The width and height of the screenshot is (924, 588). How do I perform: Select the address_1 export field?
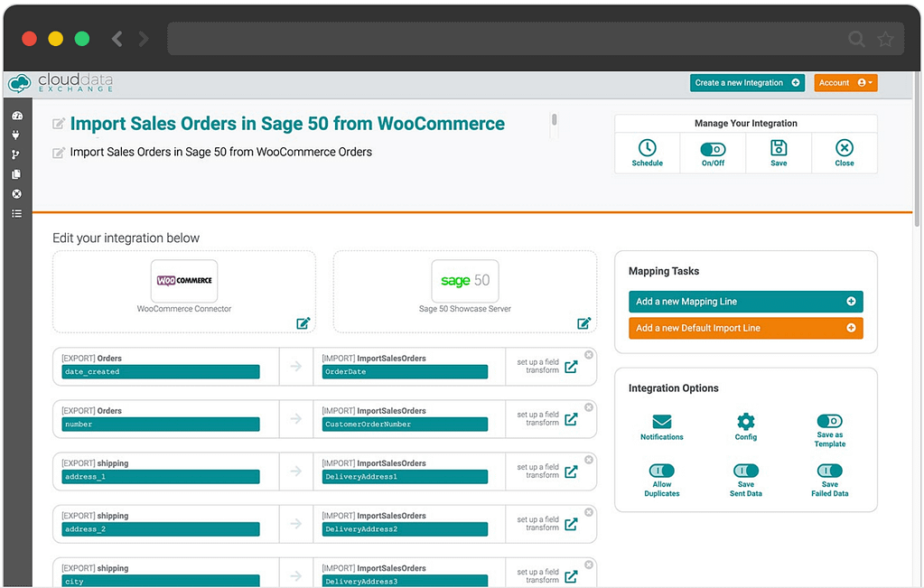[x=160, y=477]
